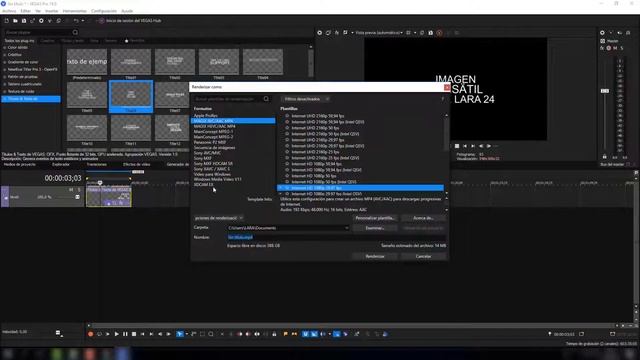Click the lock icon in timeline toolbar
This screenshot has width=640, height=360.
click(274, 334)
